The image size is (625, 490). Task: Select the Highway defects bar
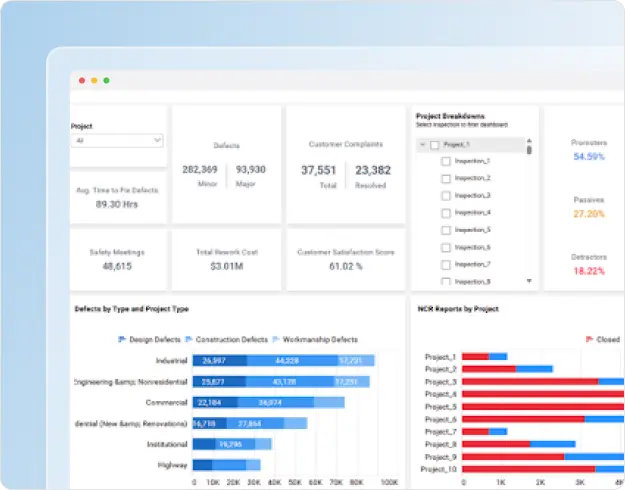coord(226,465)
